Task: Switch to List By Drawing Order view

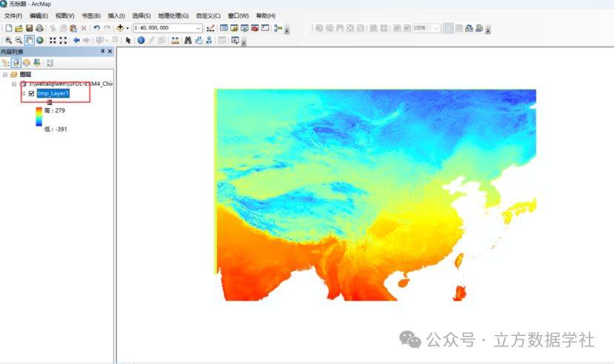Action: 5,63
